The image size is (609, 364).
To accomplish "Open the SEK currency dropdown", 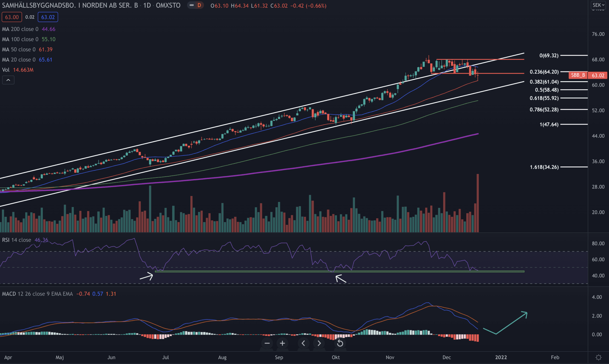I will [x=598, y=5].
